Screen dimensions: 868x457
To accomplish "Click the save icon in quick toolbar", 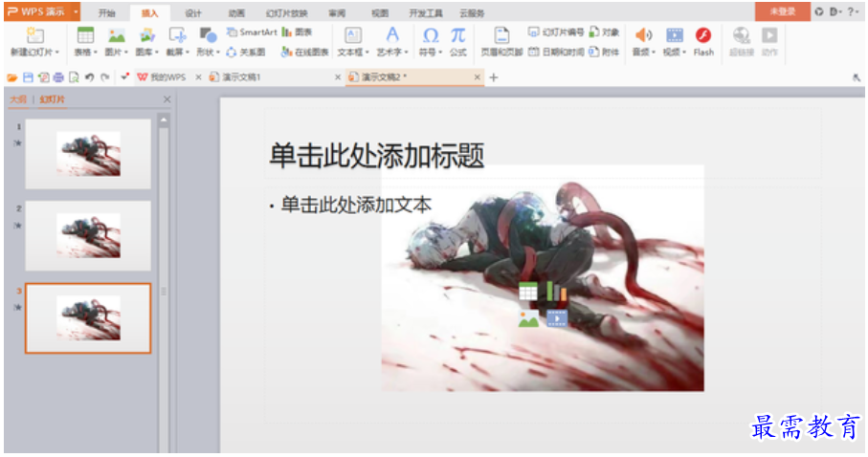I will tap(28, 77).
